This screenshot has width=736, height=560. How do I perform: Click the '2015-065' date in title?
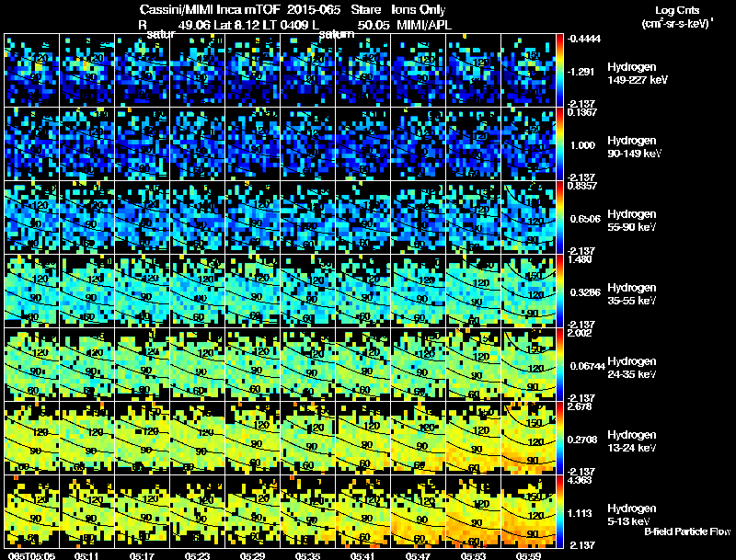[x=314, y=10]
